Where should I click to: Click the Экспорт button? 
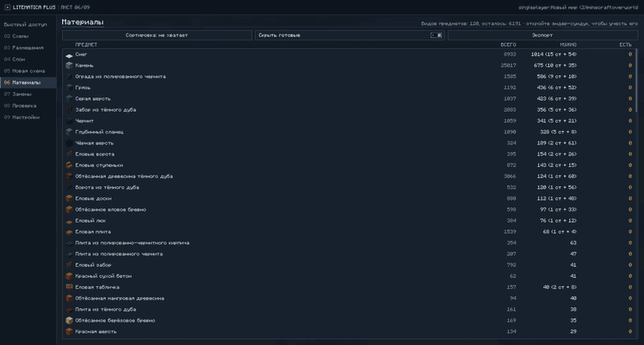[x=543, y=35]
